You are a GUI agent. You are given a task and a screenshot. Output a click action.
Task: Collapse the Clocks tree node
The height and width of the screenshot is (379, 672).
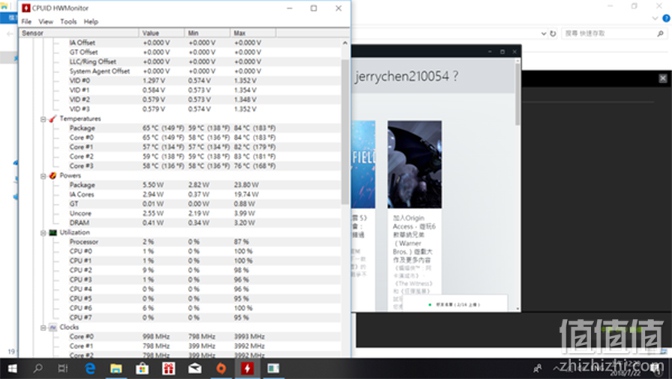click(43, 328)
